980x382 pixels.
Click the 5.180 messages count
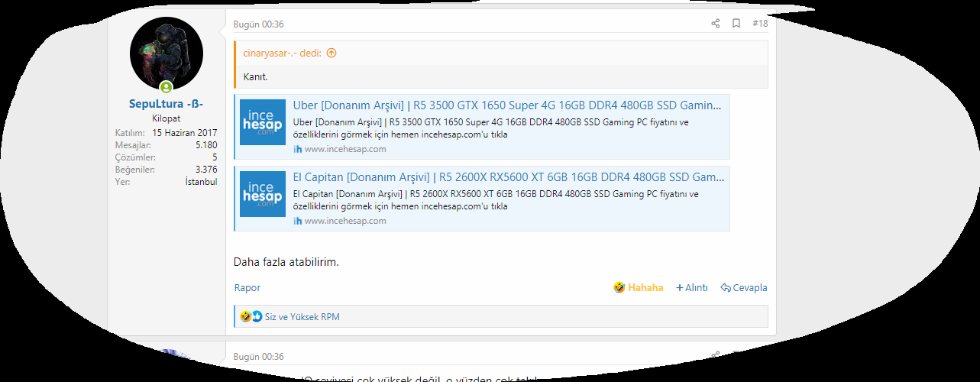click(206, 145)
